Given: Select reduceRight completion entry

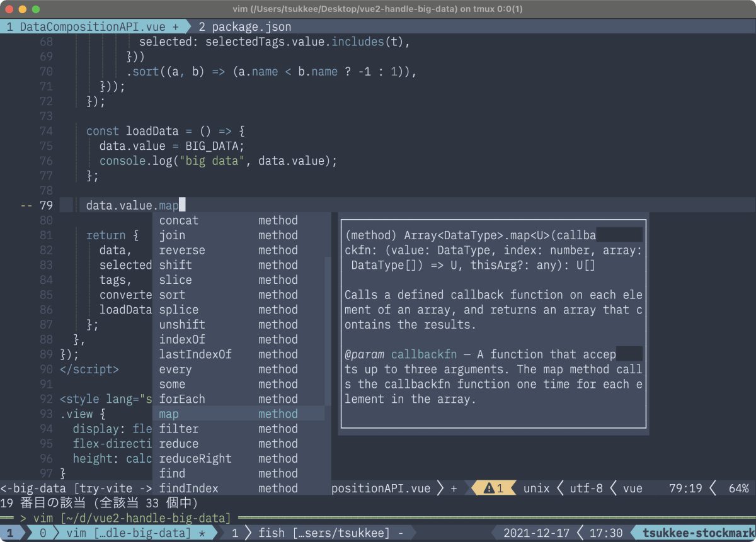Looking at the screenshot, I should pyautogui.click(x=239, y=459).
